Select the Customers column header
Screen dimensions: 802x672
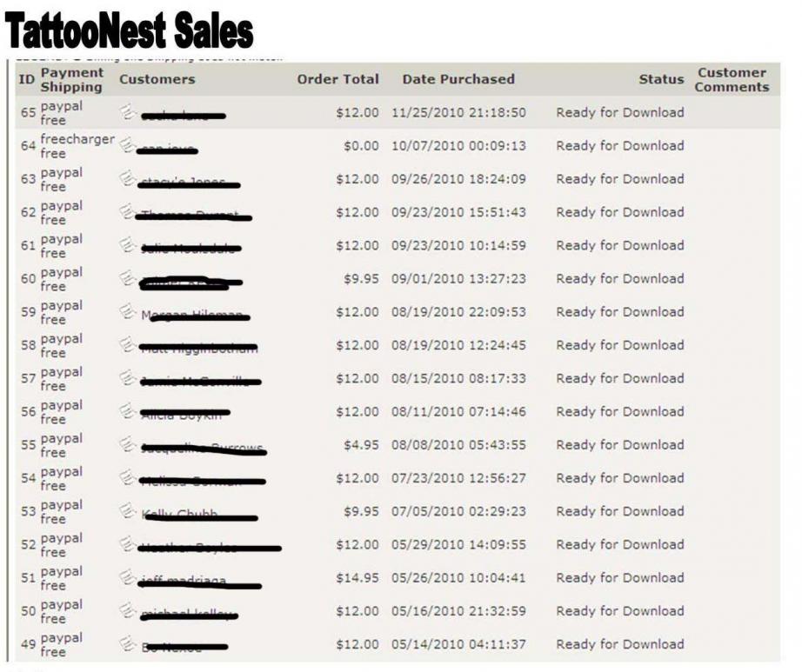pyautogui.click(x=157, y=79)
